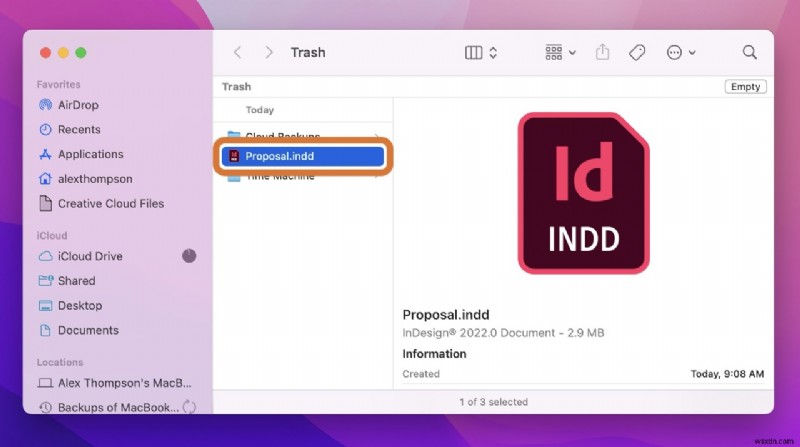
Task: Switch to column view icon
Action: (473, 53)
